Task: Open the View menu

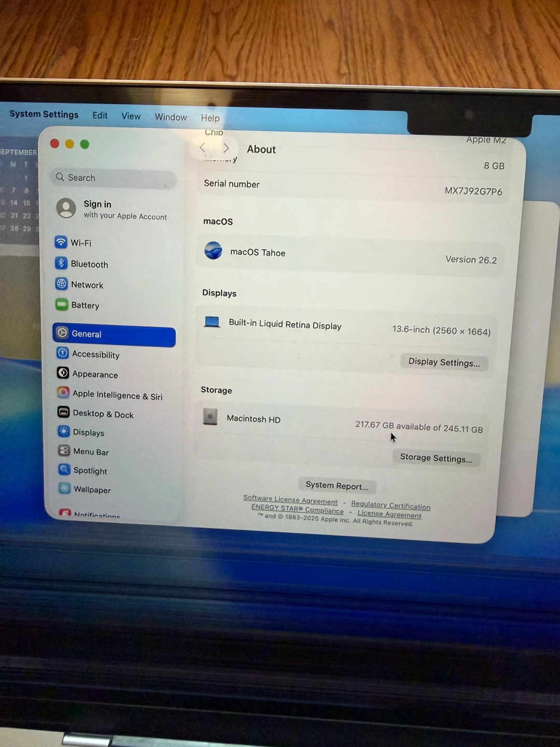Action: pos(131,116)
